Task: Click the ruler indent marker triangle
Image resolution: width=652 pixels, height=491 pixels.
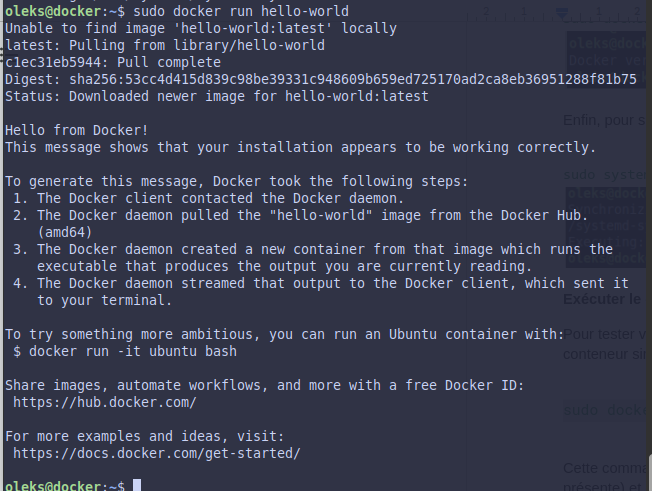Action: click(x=562, y=15)
